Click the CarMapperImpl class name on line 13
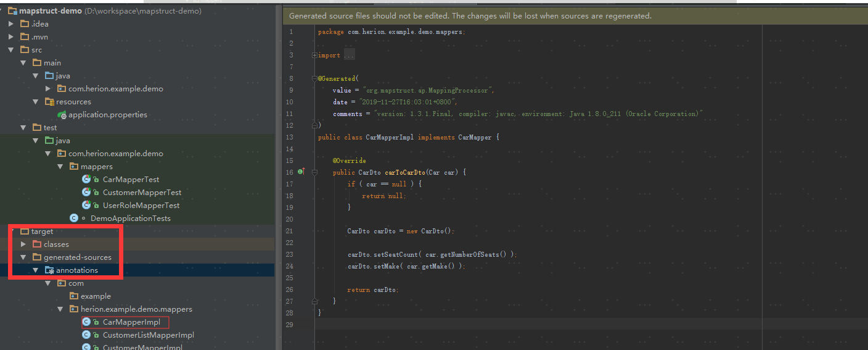The height and width of the screenshot is (350, 868). [390, 137]
